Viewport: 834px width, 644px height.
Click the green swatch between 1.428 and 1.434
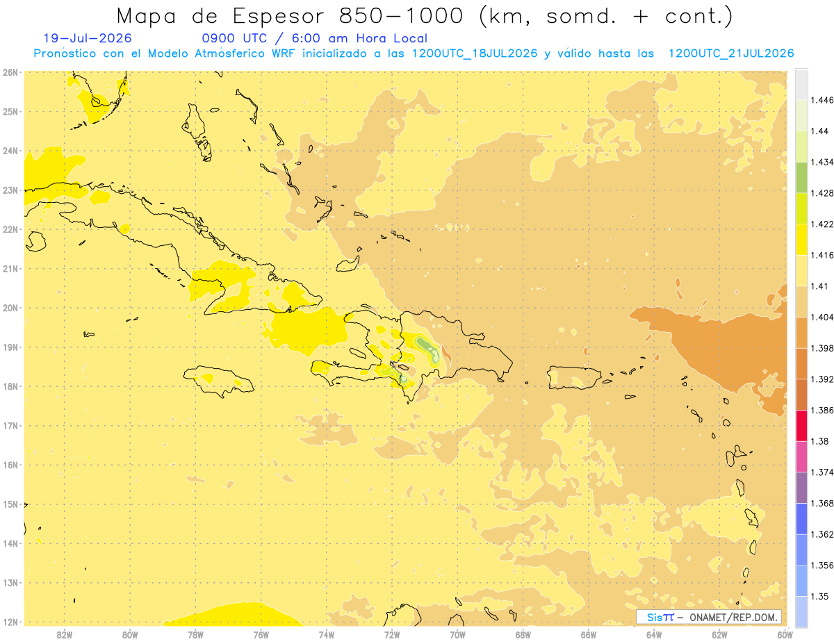point(801,177)
